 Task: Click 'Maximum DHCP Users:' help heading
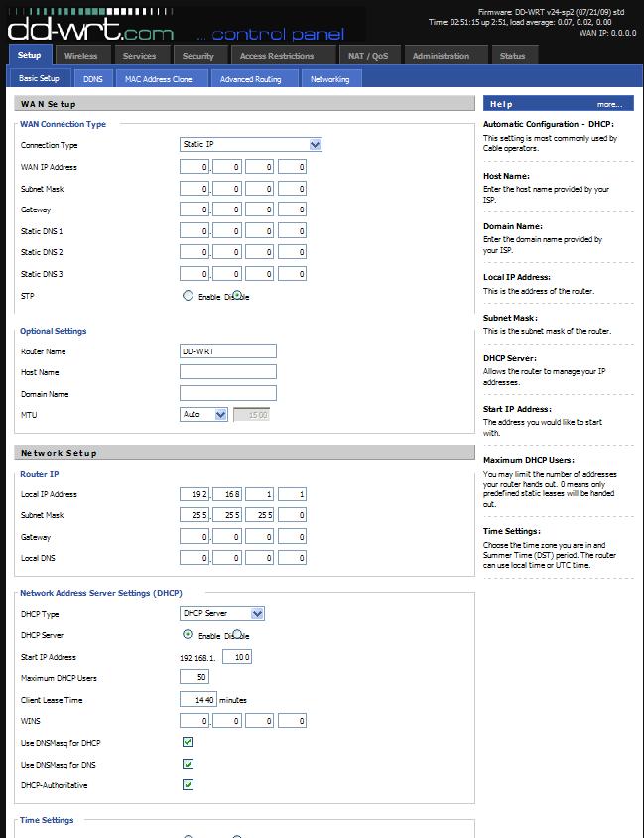529,460
